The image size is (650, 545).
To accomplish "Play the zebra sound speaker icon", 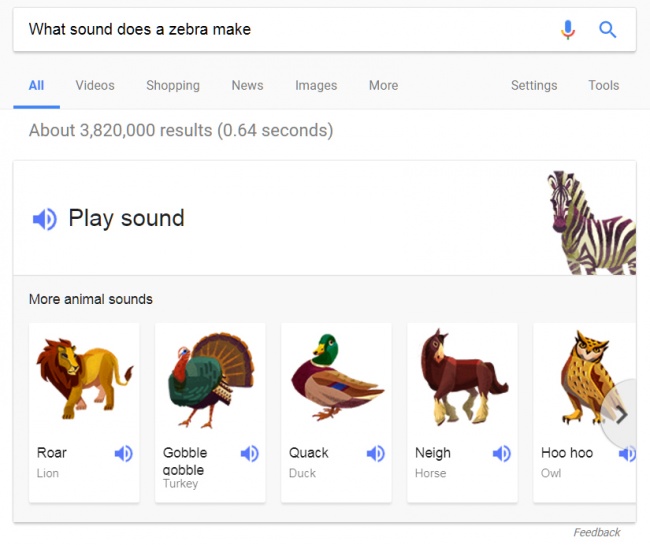I will coord(45,219).
